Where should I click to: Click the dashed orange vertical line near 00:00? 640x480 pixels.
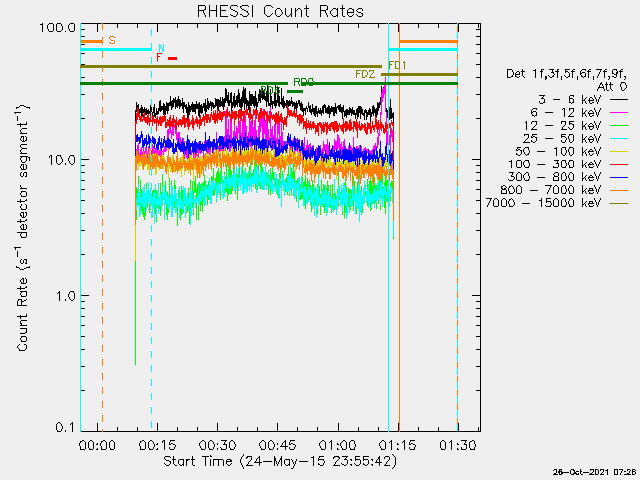[102, 227]
